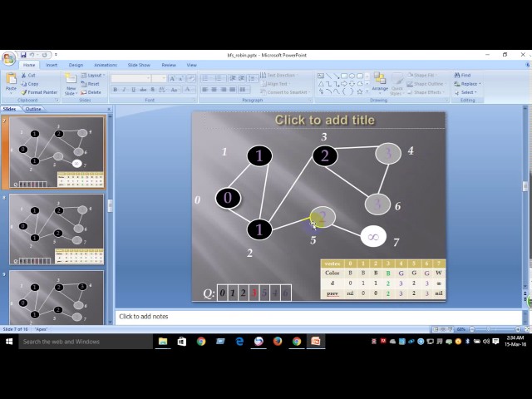532x399 pixels.
Task: Open Find dialog from Editing group
Action: 463,76
